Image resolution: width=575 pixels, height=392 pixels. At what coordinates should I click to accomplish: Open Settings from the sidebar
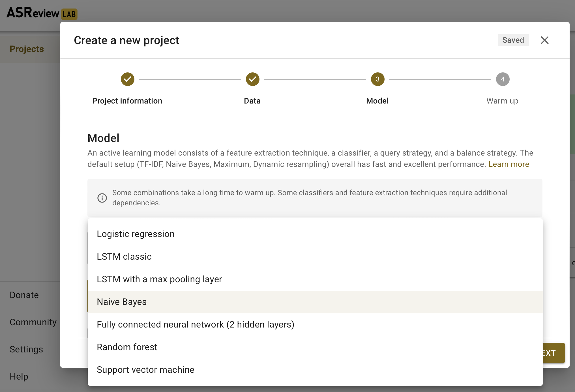click(x=26, y=349)
